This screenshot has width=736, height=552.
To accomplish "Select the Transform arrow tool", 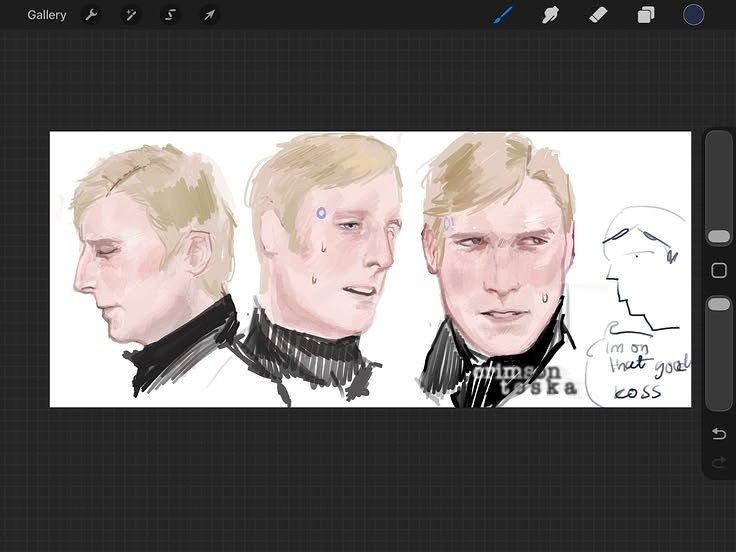I will click(209, 15).
